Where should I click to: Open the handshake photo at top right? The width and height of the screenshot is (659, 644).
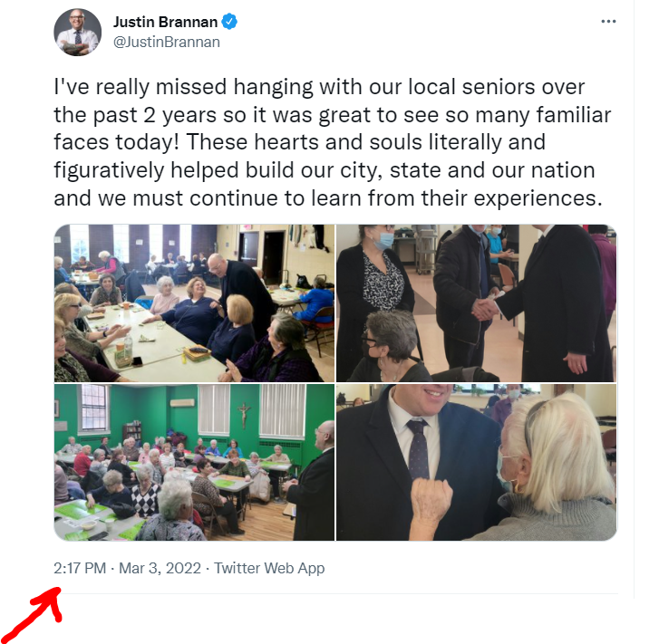pos(477,303)
